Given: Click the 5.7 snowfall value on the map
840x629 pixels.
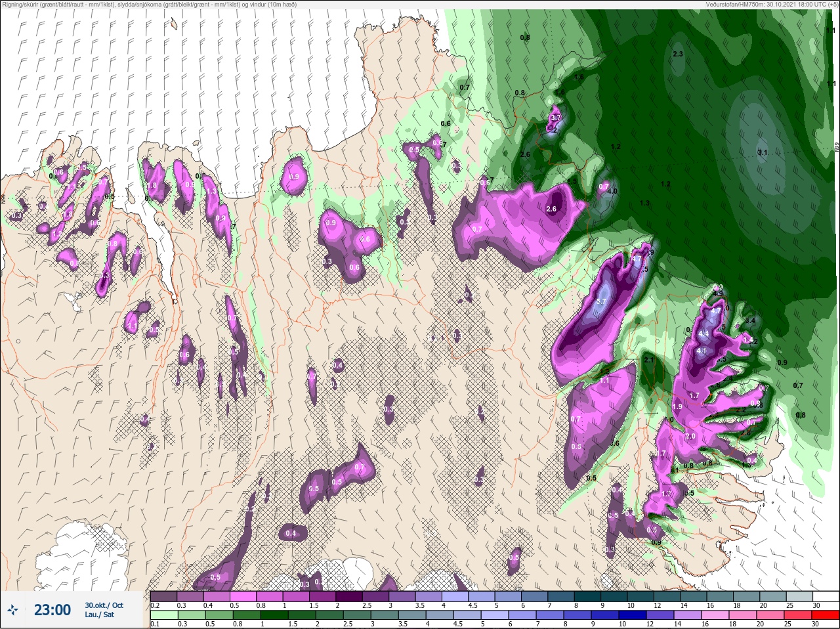Looking at the screenshot, I should [601, 301].
